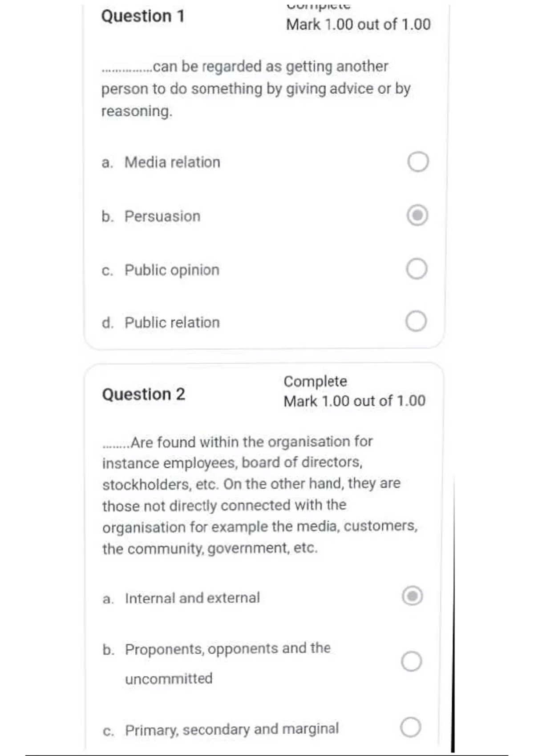Click the Question 1 prompt about giving advice

(255, 88)
